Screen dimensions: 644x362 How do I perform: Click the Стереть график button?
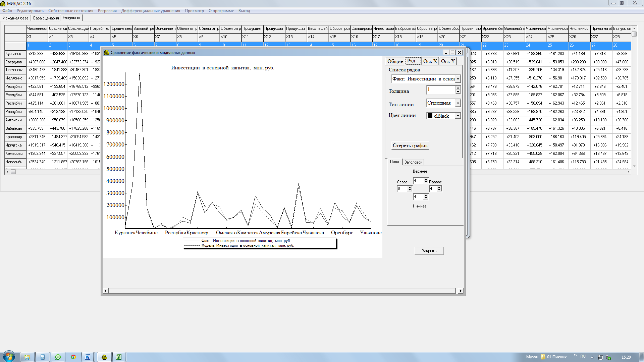(x=410, y=145)
